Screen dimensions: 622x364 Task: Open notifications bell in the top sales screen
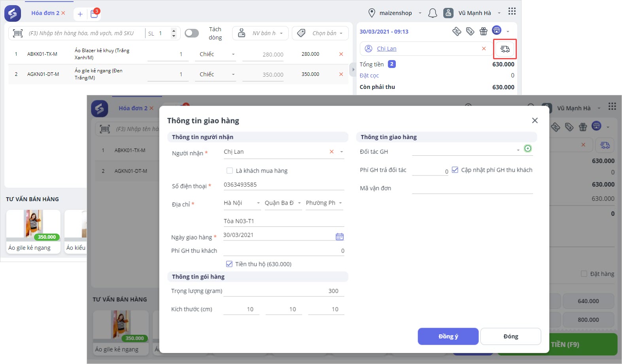click(433, 13)
